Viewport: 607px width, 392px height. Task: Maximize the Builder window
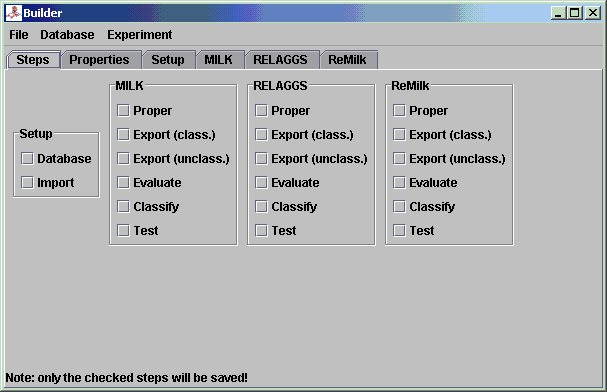575,13
